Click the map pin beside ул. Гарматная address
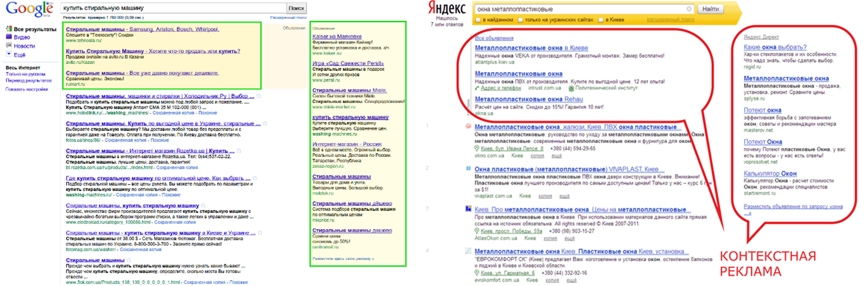This screenshot has width=868, height=286. pyautogui.click(x=478, y=273)
